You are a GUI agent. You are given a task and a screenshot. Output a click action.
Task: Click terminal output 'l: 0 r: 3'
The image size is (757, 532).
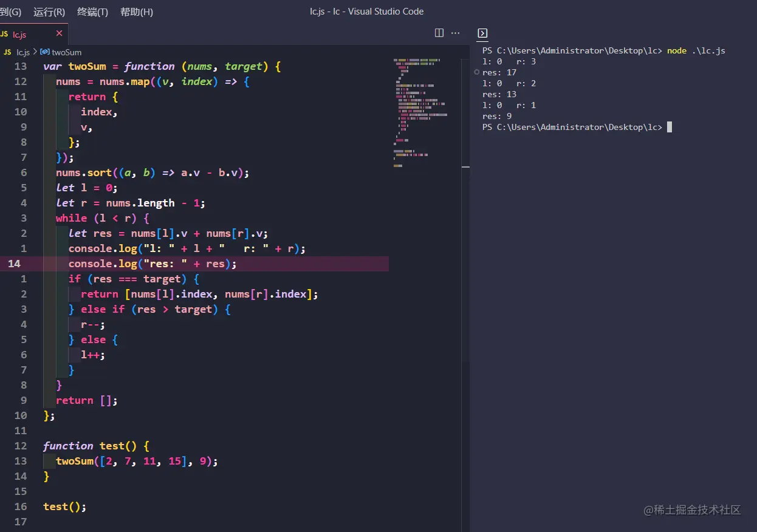point(509,61)
